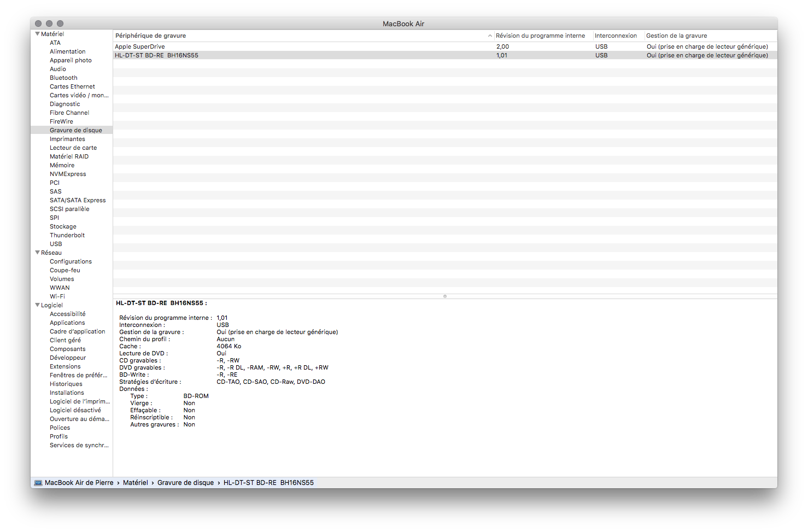Select Client géré entry

tap(65, 340)
